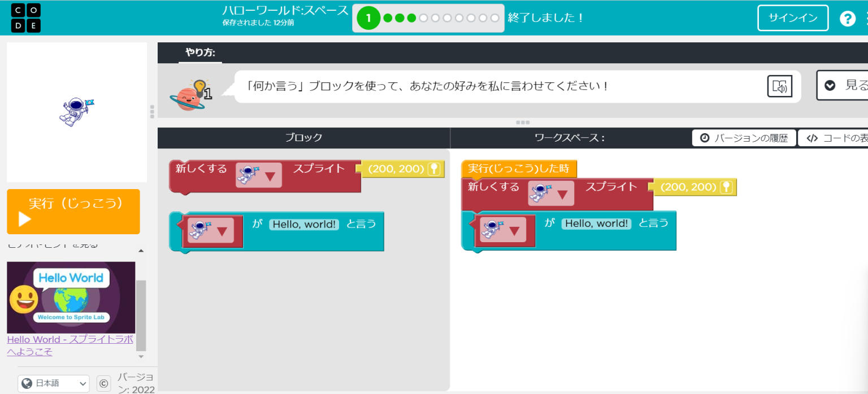Click location pin icon in toolbox sprite block
Viewport: 868px width, 394px height.
pyautogui.click(x=434, y=169)
